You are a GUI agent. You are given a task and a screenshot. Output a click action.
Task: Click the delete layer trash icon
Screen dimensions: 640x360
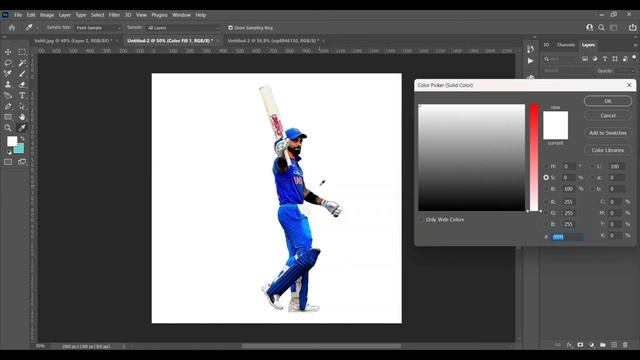625,345
